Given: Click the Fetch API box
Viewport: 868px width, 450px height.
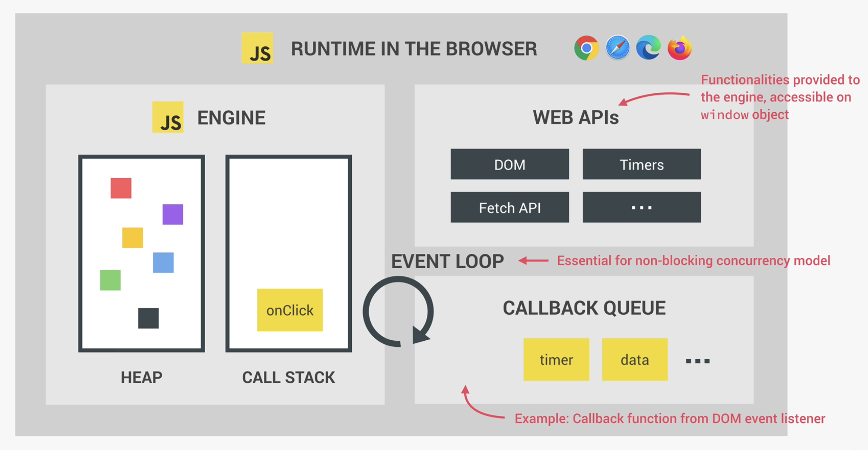Looking at the screenshot, I should pos(509,207).
